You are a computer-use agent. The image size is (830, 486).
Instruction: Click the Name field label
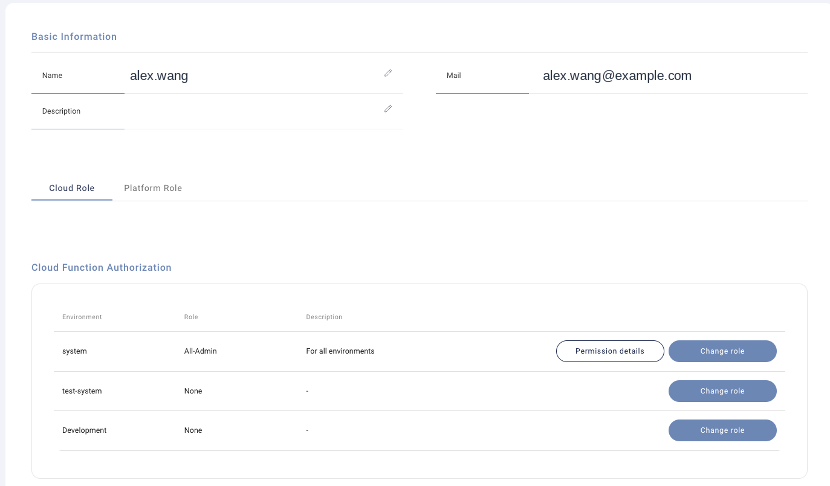[x=52, y=76]
